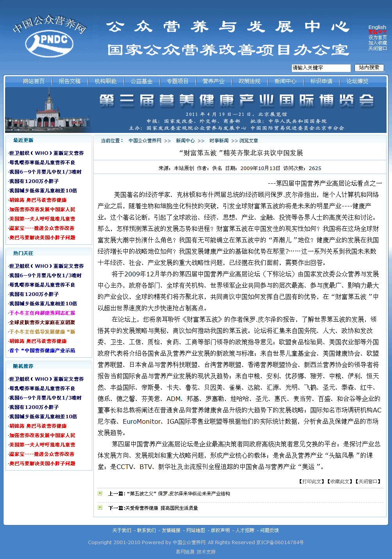The width and height of the screenshot is (392, 559).
Task: Click 友情链接 in the footer
Action: pos(171,530)
